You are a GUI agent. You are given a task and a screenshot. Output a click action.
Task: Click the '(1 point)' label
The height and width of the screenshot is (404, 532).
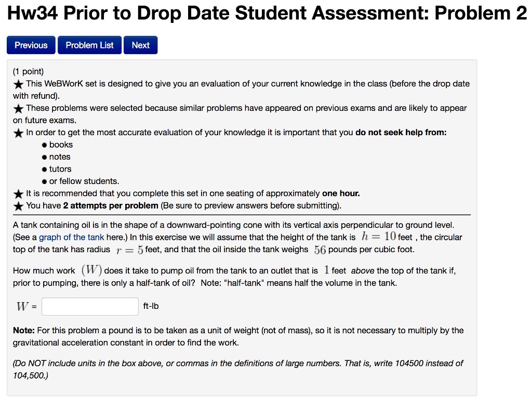[29, 71]
